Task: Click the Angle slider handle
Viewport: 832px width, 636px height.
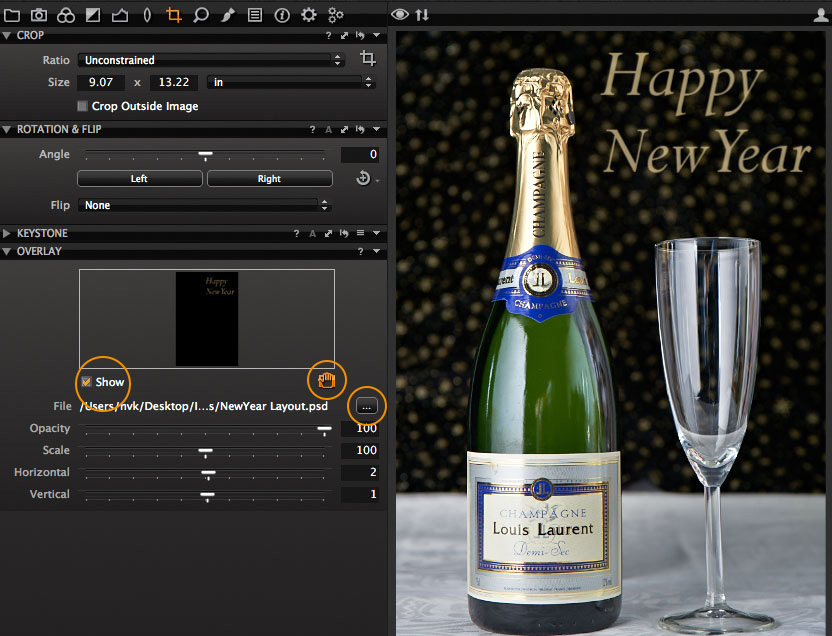Action: point(205,155)
